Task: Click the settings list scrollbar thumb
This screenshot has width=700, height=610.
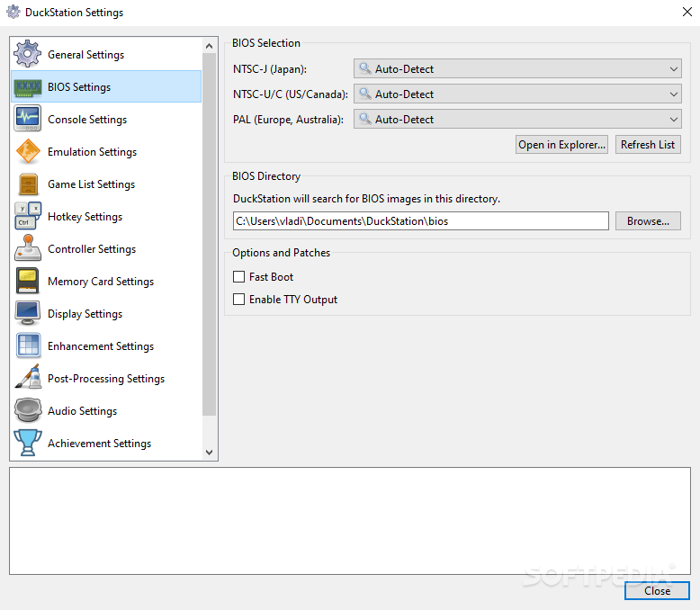Action: point(209,234)
